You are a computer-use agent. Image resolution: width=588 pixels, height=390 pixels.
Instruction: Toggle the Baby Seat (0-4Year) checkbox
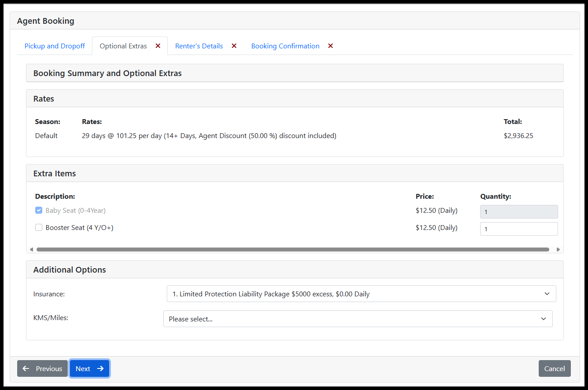(39, 210)
